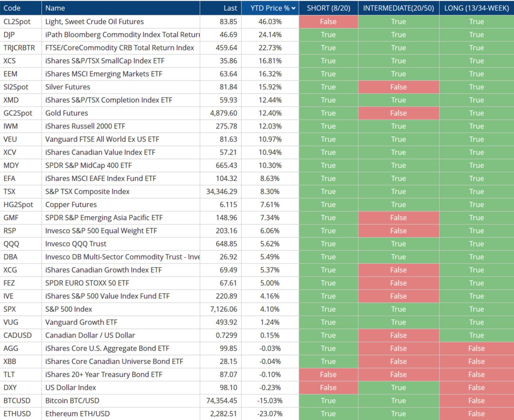Select Vanguard FTSE All World Ex US ETF
The width and height of the screenshot is (514, 420).
[121, 139]
